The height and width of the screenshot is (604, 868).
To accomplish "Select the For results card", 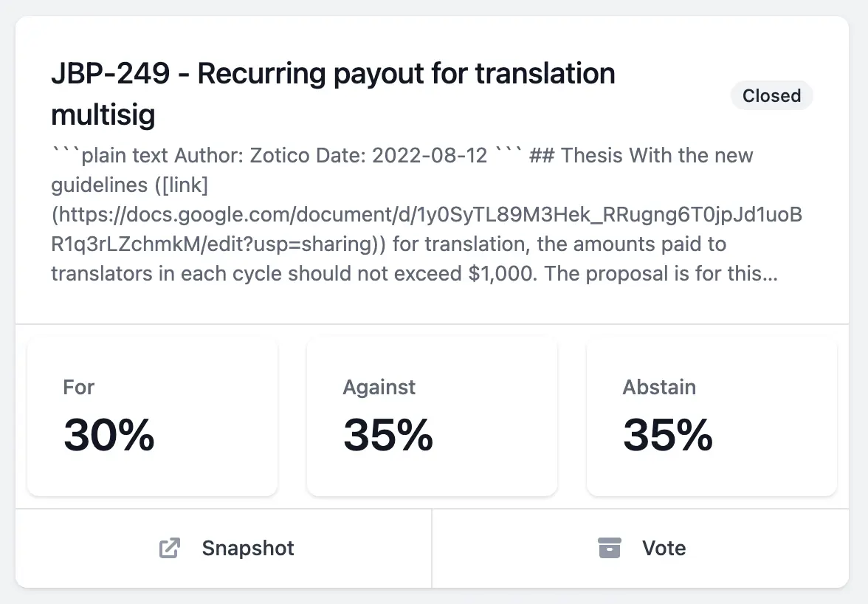I will (153, 417).
